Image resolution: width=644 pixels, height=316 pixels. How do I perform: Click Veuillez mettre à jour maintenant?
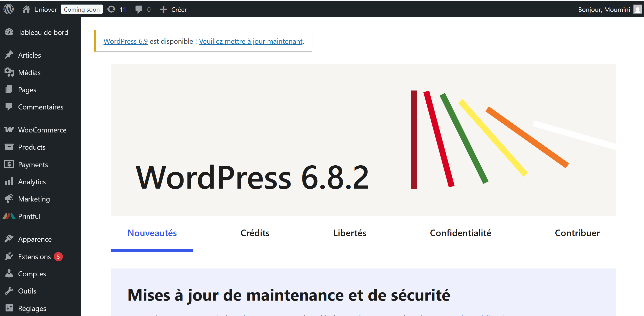click(x=251, y=41)
